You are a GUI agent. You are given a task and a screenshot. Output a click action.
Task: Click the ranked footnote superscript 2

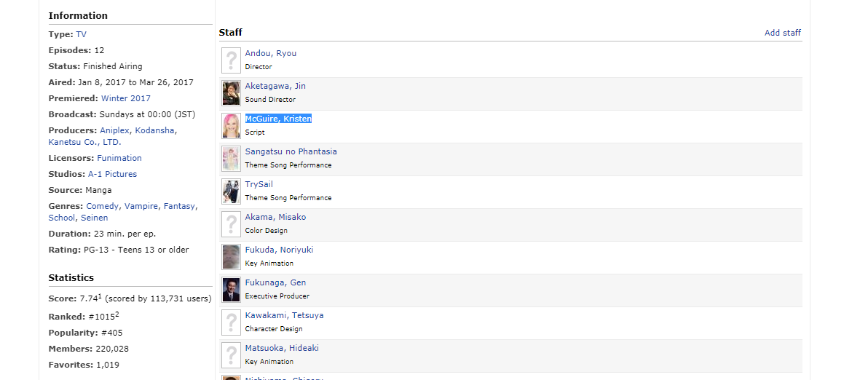point(117,315)
